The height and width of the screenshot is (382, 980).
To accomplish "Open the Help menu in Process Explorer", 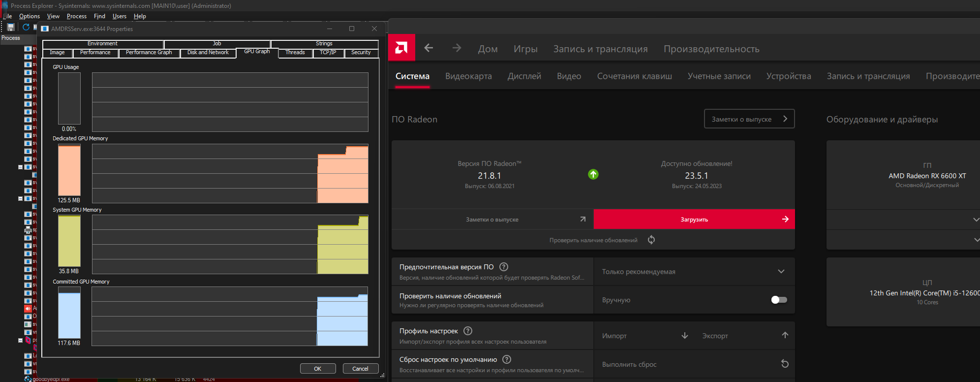I will pos(140,16).
